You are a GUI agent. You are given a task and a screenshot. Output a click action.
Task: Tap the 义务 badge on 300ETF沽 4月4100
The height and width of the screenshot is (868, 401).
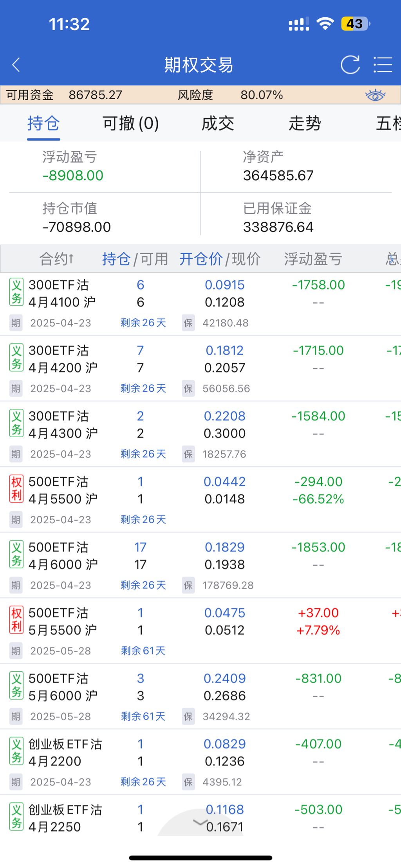pos(16,292)
